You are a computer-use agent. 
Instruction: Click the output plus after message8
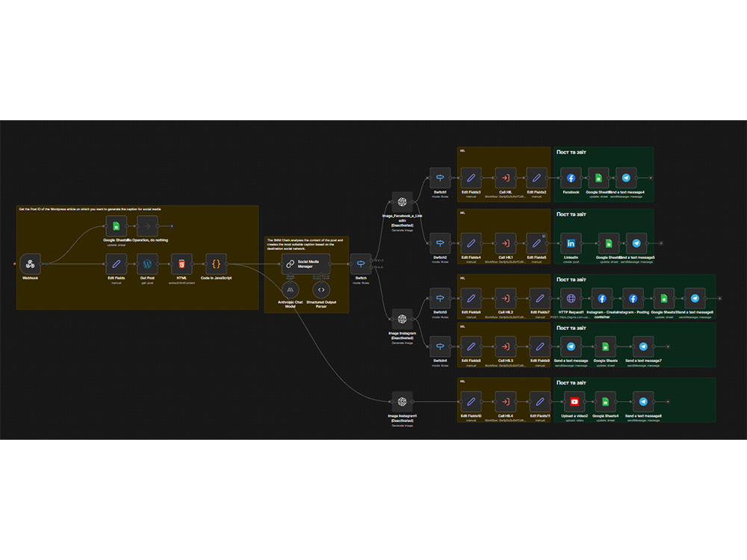(x=668, y=402)
